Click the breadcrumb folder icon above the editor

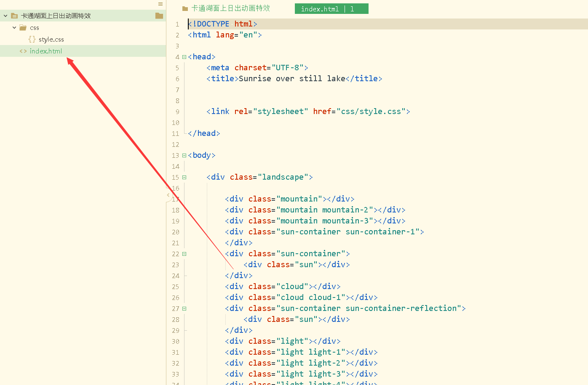pos(185,8)
